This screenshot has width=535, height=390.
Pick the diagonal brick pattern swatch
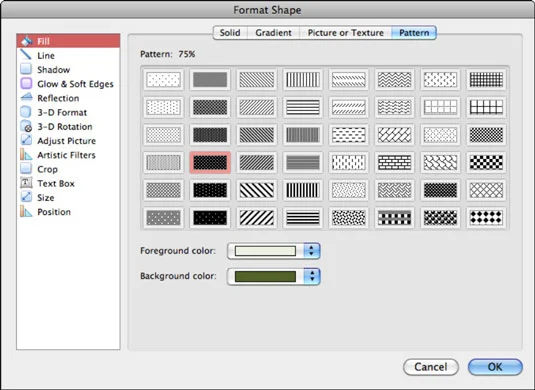(x=394, y=135)
